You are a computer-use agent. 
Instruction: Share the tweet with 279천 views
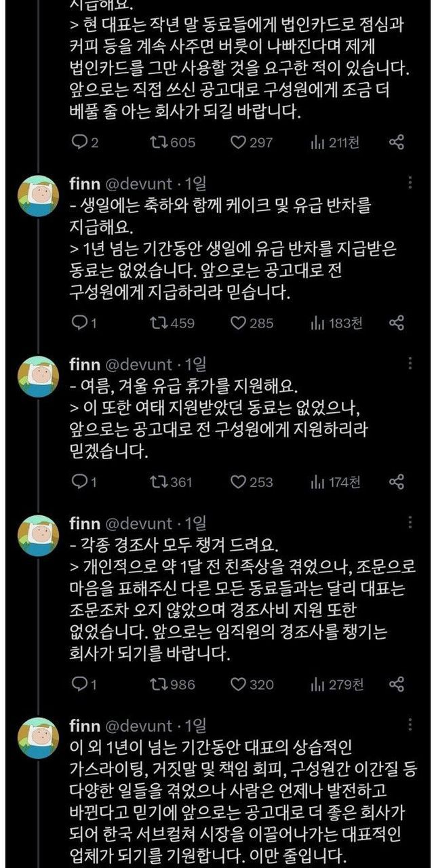pyautogui.click(x=397, y=684)
